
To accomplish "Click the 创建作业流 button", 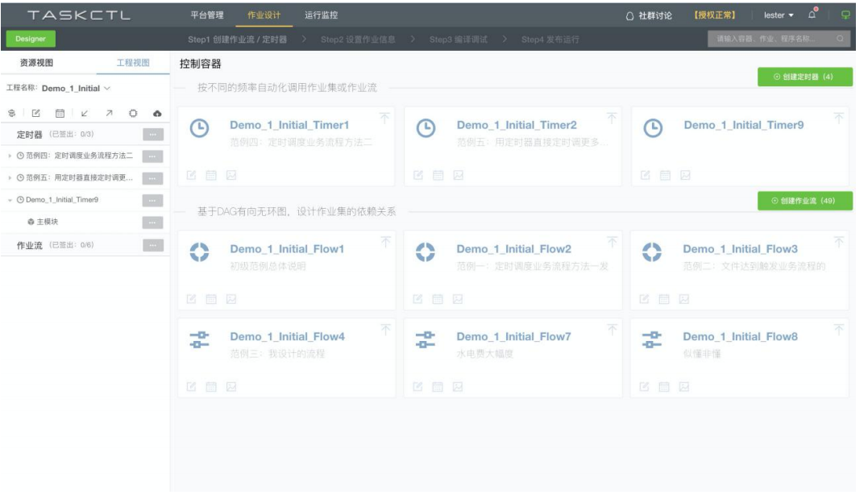I will pos(806,199).
